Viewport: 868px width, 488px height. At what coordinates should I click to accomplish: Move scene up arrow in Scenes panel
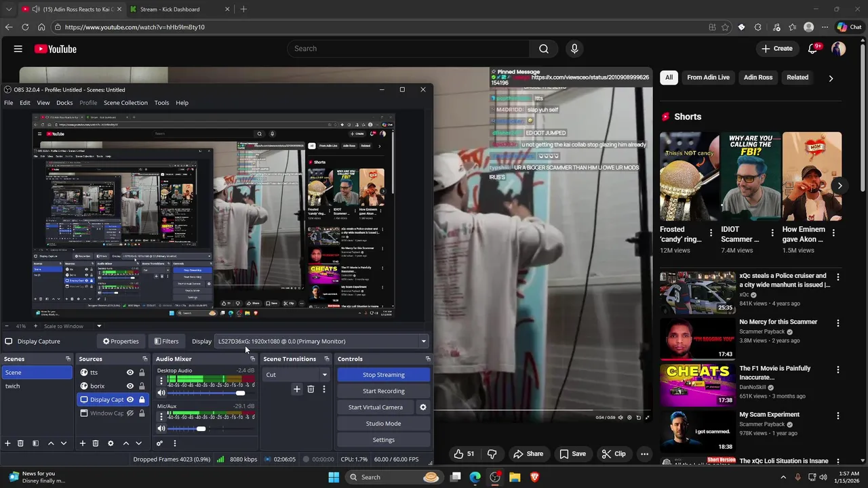pyautogui.click(x=51, y=443)
